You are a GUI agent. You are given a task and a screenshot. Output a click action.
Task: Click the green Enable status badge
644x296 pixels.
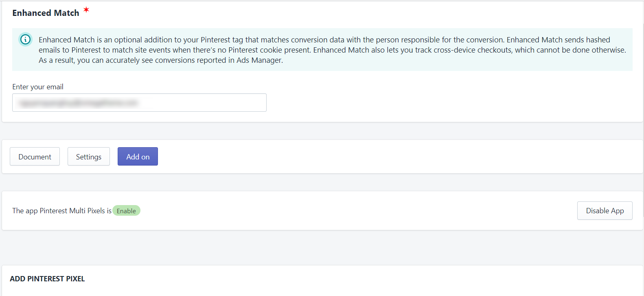tap(126, 211)
